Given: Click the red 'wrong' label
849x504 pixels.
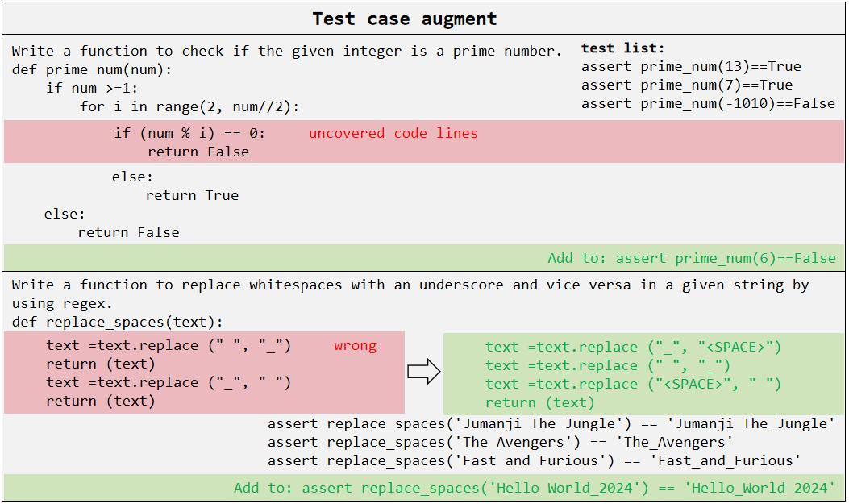Looking at the screenshot, I should pyautogui.click(x=355, y=346).
